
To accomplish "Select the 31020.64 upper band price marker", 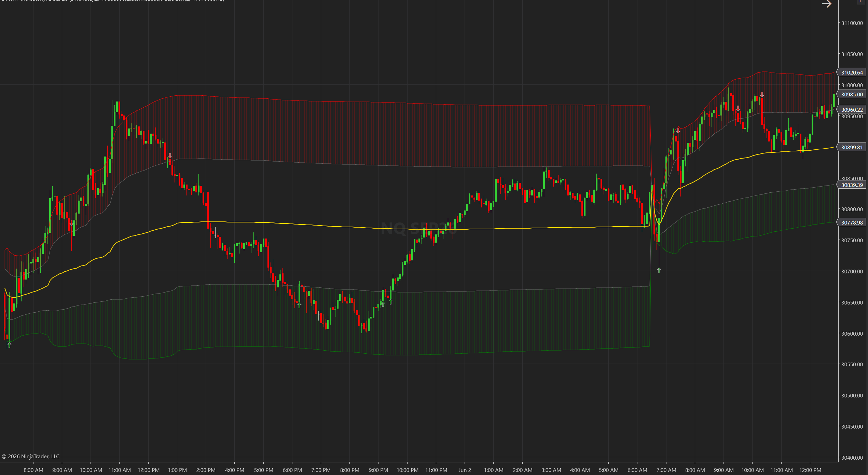I will coord(851,72).
